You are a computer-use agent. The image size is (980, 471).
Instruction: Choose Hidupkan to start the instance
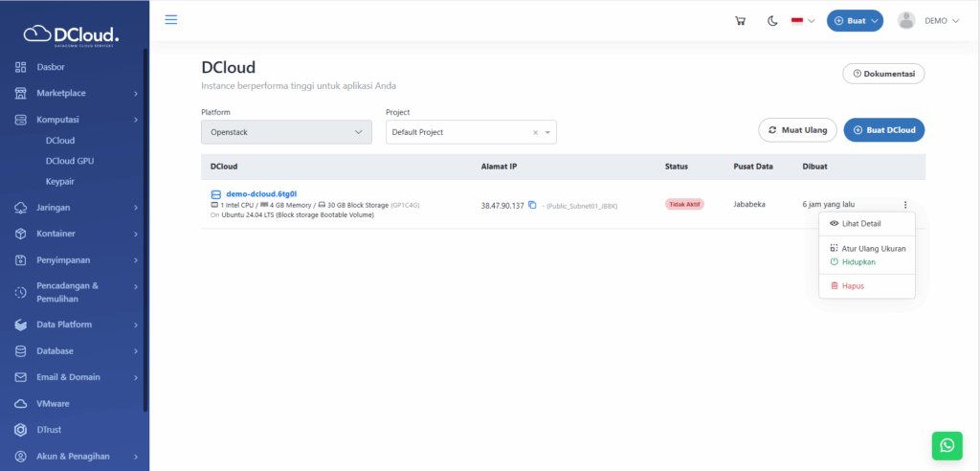[x=858, y=261]
